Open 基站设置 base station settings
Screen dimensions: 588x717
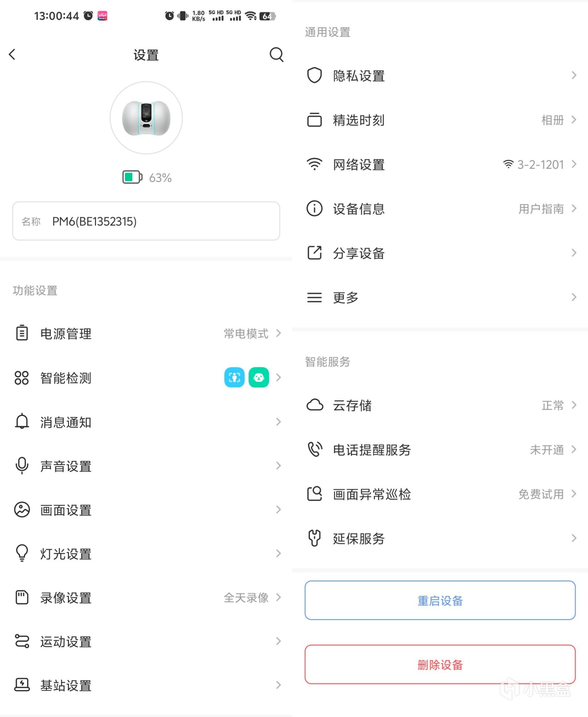[66, 685]
